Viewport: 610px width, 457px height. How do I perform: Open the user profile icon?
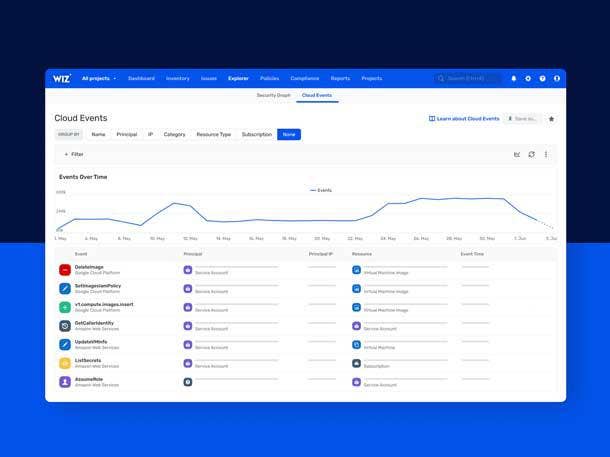[x=557, y=78]
